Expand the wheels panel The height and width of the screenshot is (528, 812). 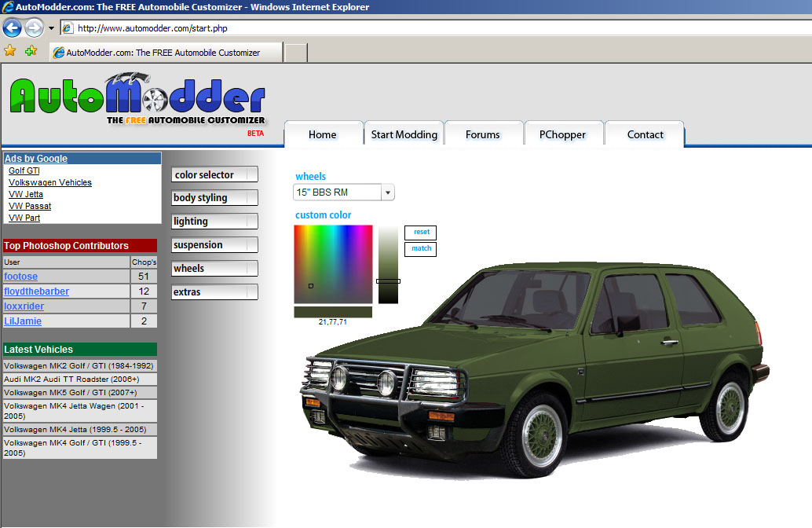coord(214,269)
